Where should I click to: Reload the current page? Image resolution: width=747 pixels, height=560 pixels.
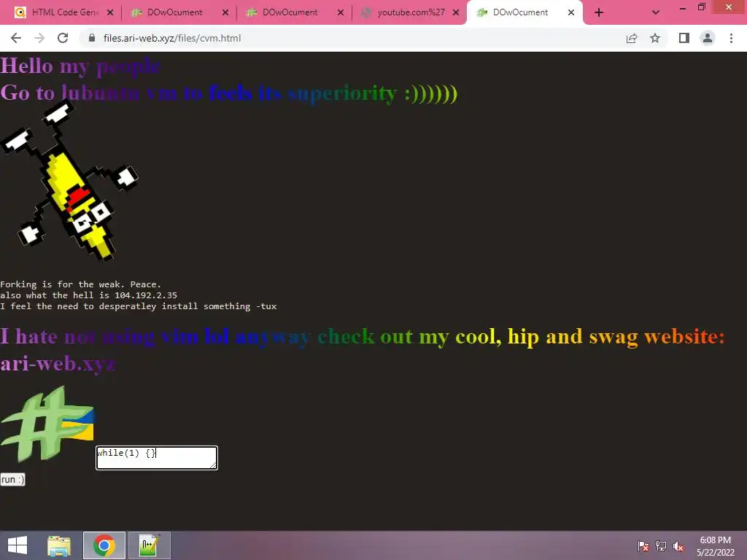(x=63, y=38)
